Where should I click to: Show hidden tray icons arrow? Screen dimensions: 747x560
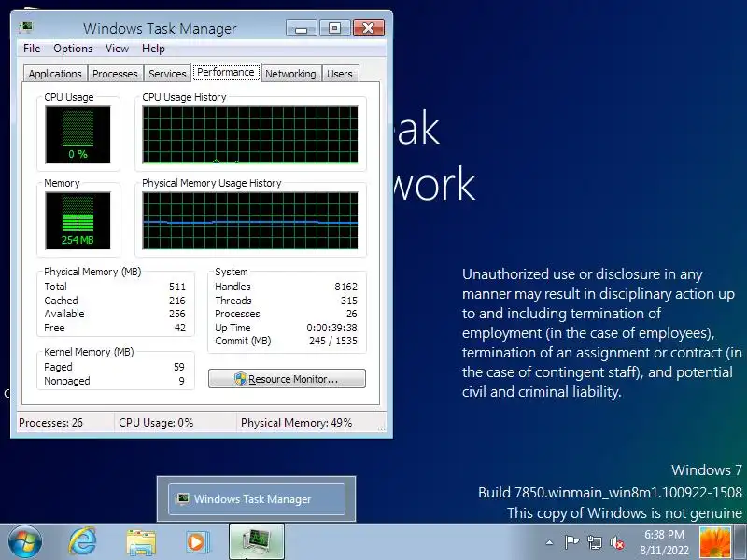[549, 542]
